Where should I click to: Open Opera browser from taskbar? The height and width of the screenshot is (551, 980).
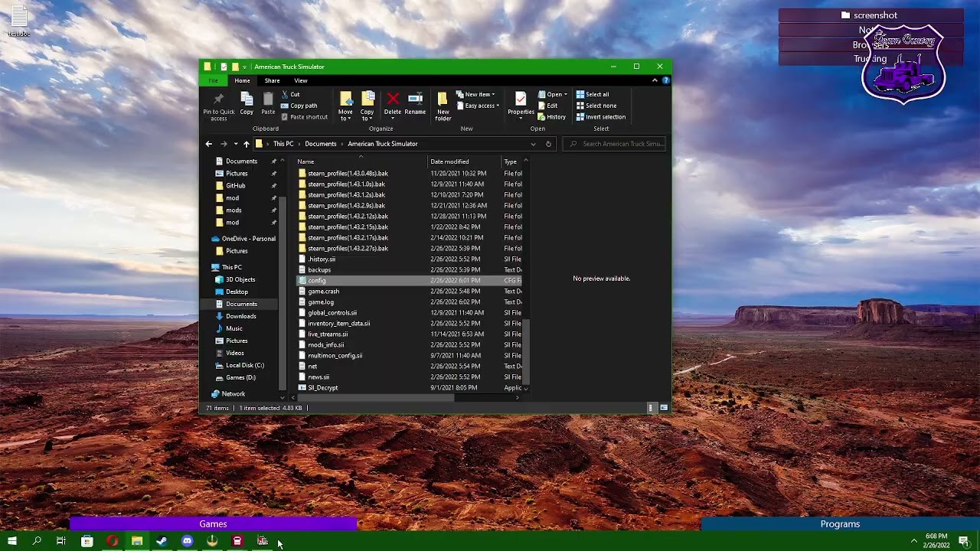tap(112, 541)
